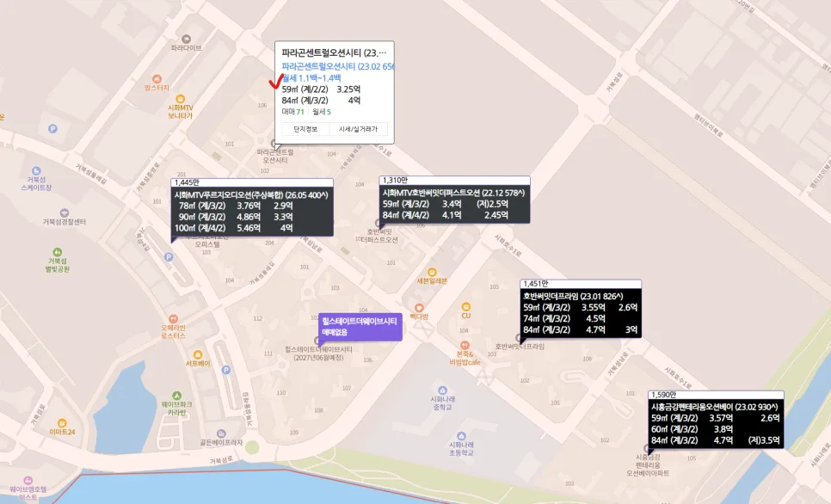
Task: Click the 84㎡ (계/3/2) 4억 row in popup
Action: (321, 100)
